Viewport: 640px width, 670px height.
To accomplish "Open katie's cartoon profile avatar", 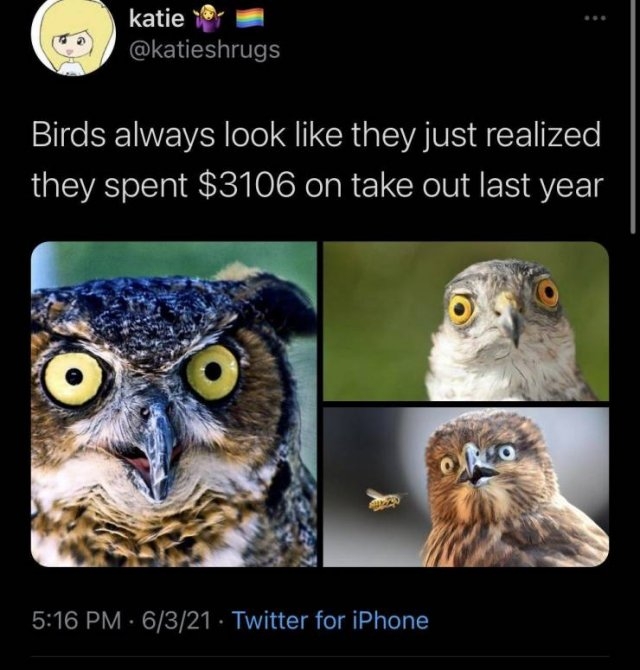I will click(74, 38).
